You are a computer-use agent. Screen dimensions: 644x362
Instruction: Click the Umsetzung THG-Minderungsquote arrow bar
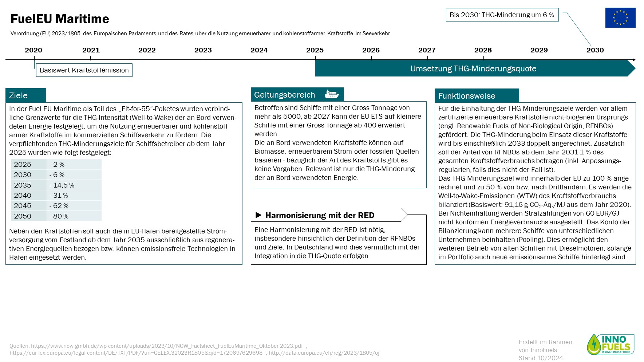point(475,68)
